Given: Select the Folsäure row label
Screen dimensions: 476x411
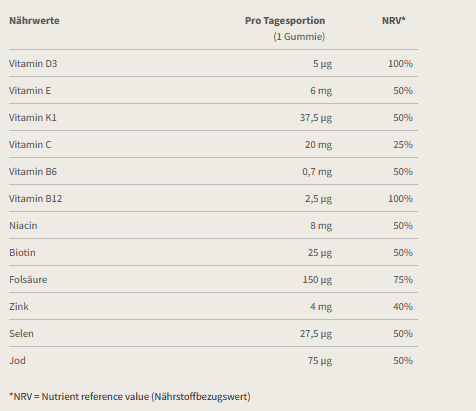Looking at the screenshot, I should 28,279.
